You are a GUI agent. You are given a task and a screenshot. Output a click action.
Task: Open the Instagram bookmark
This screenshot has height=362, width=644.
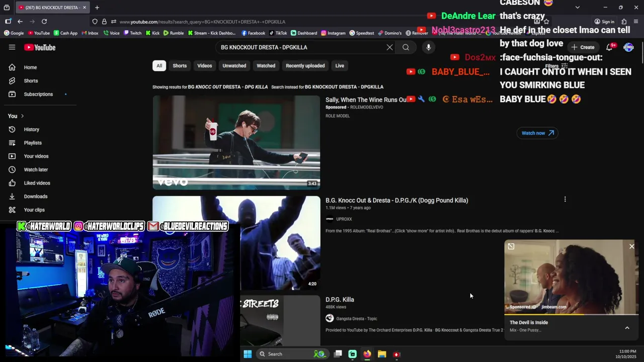pyautogui.click(x=333, y=33)
